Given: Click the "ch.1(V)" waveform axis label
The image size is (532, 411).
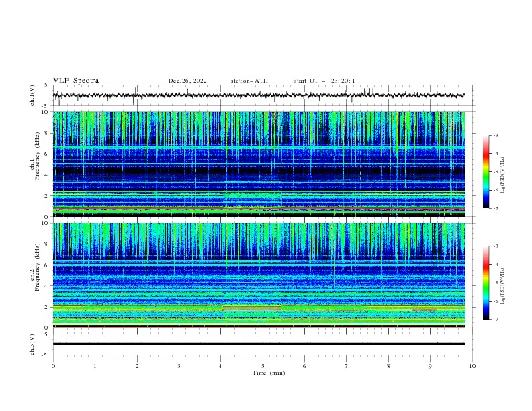Looking at the screenshot, I should (32, 95).
